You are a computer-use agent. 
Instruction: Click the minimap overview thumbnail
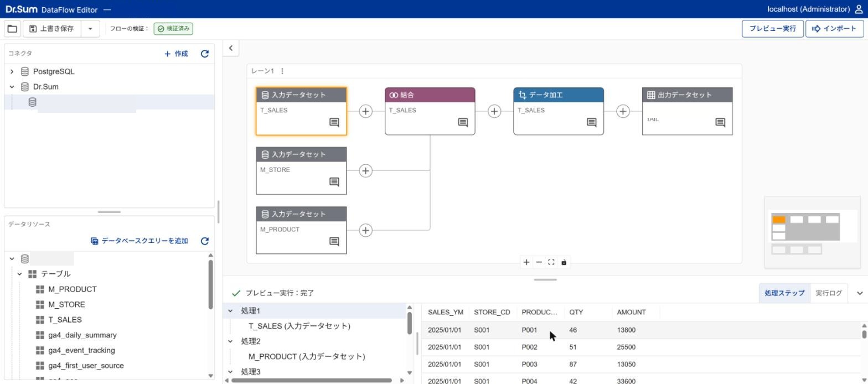(812, 232)
